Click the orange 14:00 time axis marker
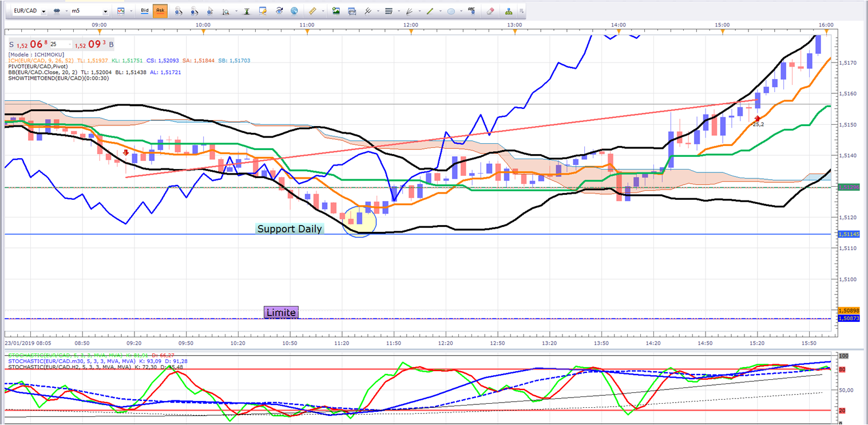This screenshot has height=425, width=868. 619,32
